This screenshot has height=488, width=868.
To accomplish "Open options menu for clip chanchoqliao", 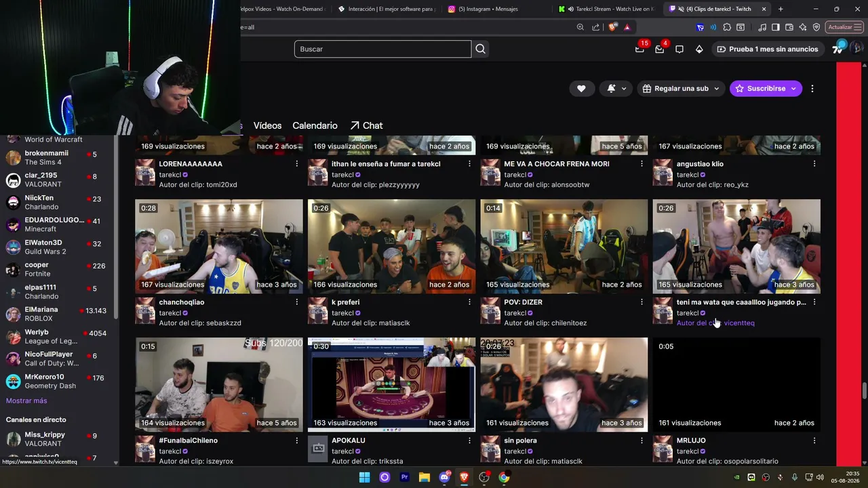I will tap(296, 302).
